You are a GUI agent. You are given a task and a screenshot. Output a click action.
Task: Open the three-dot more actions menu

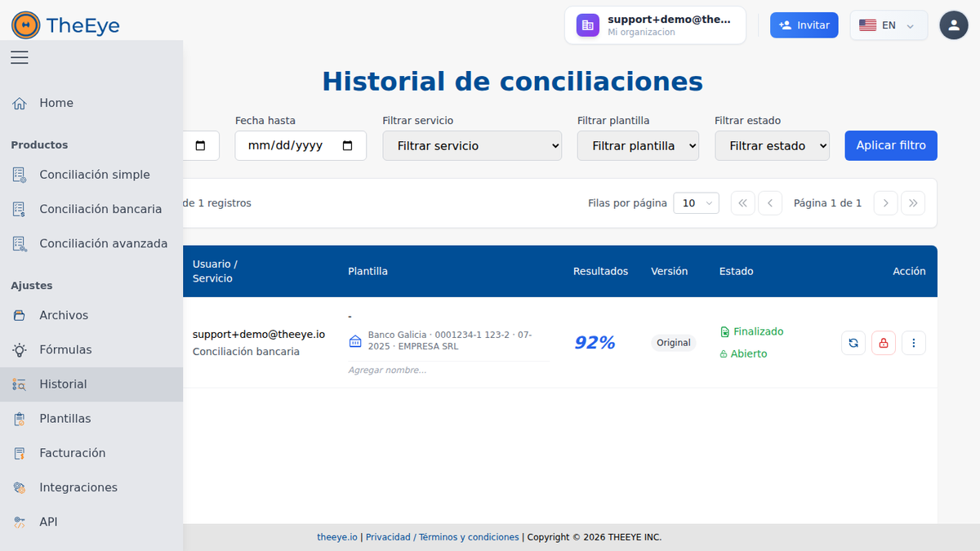(914, 343)
